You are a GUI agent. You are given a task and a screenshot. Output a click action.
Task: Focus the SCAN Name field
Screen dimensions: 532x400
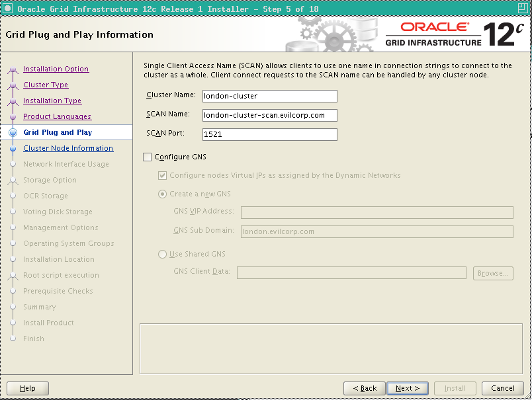(x=270, y=115)
